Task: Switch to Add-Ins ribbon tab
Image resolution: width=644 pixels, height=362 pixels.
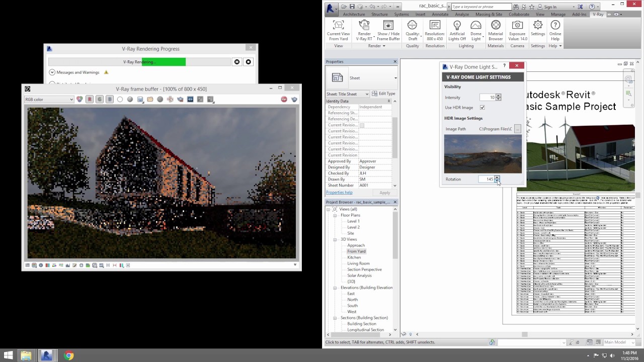Action: tap(579, 15)
